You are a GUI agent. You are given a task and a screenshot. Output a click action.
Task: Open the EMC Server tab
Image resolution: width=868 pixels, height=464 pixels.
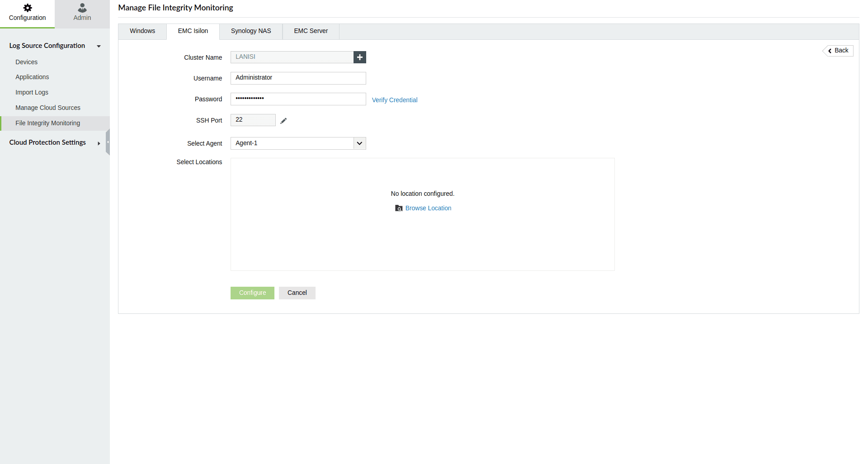coord(311,31)
